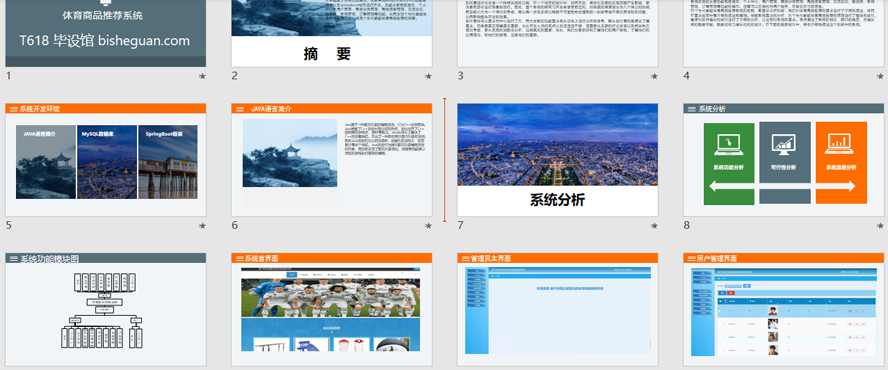Click slide number 2 label
The height and width of the screenshot is (370, 888).
234,76
